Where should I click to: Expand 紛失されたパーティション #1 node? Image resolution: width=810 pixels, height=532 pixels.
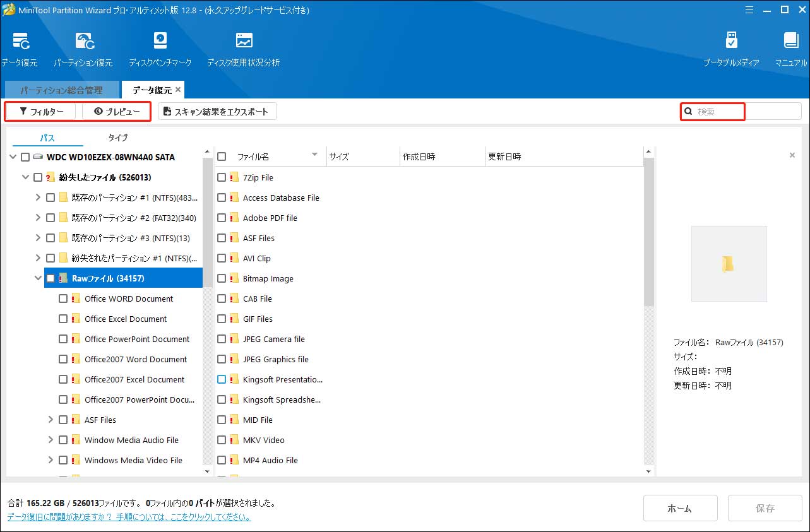38,258
